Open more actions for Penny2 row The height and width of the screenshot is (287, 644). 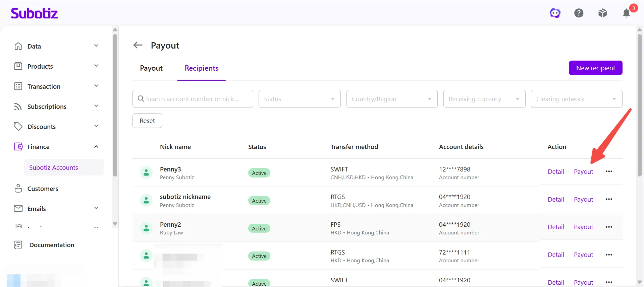point(609,227)
